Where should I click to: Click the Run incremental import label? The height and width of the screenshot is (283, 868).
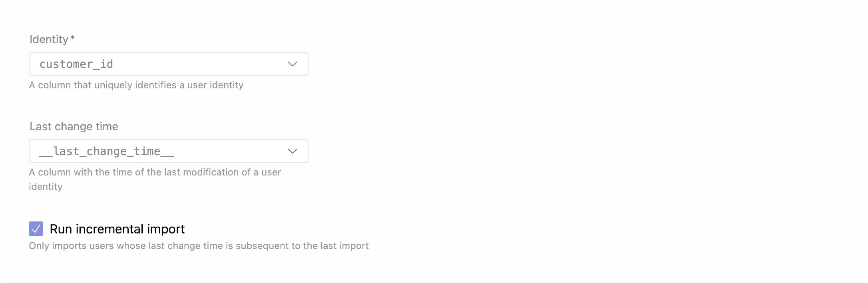pyautogui.click(x=117, y=229)
